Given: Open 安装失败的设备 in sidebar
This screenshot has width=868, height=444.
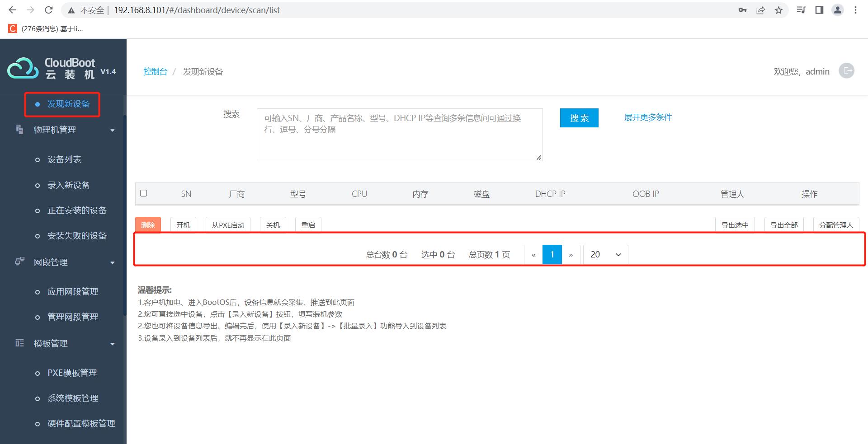Looking at the screenshot, I should tap(77, 236).
